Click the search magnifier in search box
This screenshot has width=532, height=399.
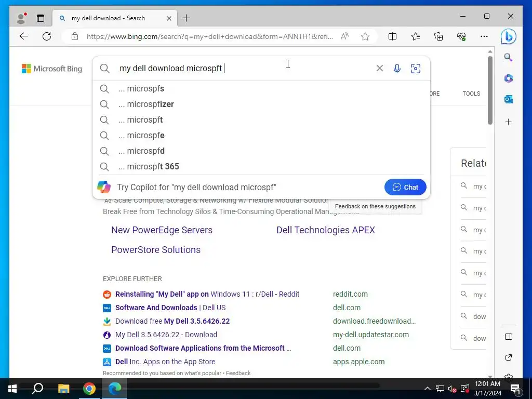tap(105, 69)
